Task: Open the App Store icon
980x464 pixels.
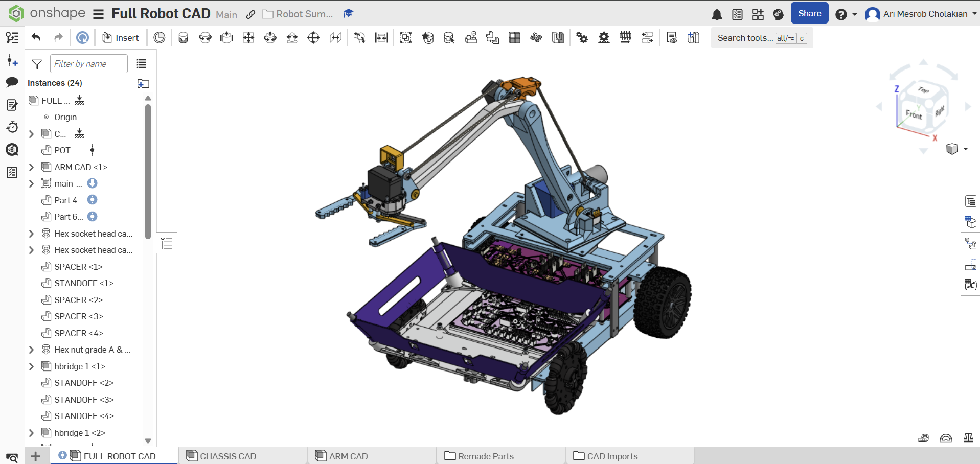Action: 758,14
